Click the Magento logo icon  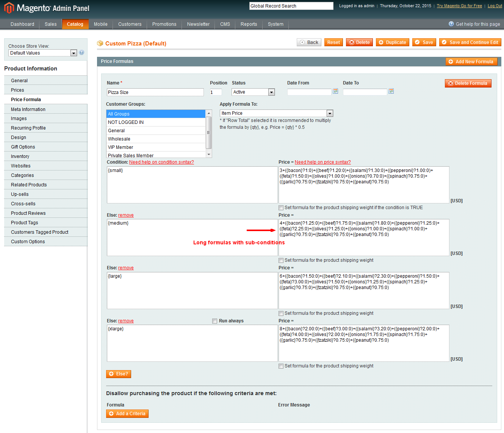tap(9, 8)
